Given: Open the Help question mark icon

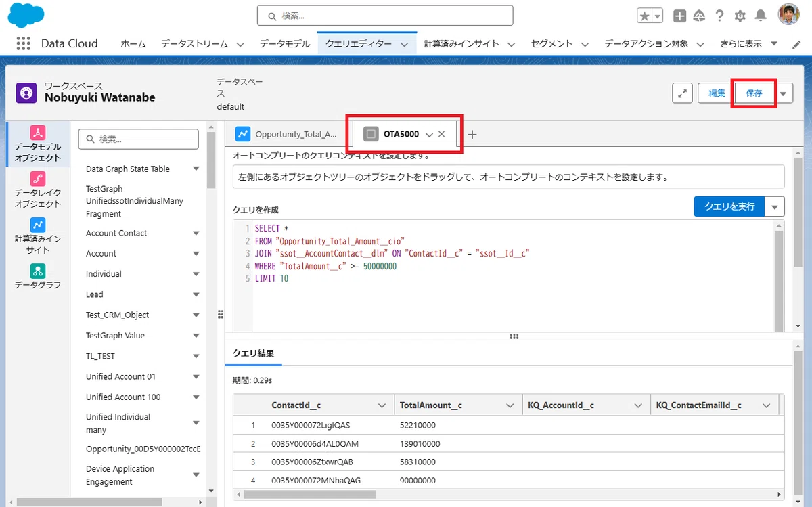Looking at the screenshot, I should (x=720, y=16).
